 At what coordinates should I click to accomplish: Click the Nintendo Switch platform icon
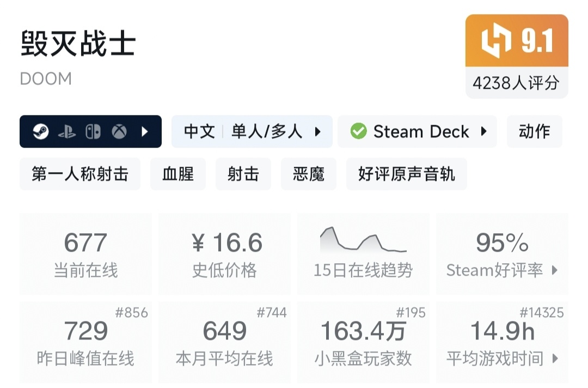coord(93,132)
